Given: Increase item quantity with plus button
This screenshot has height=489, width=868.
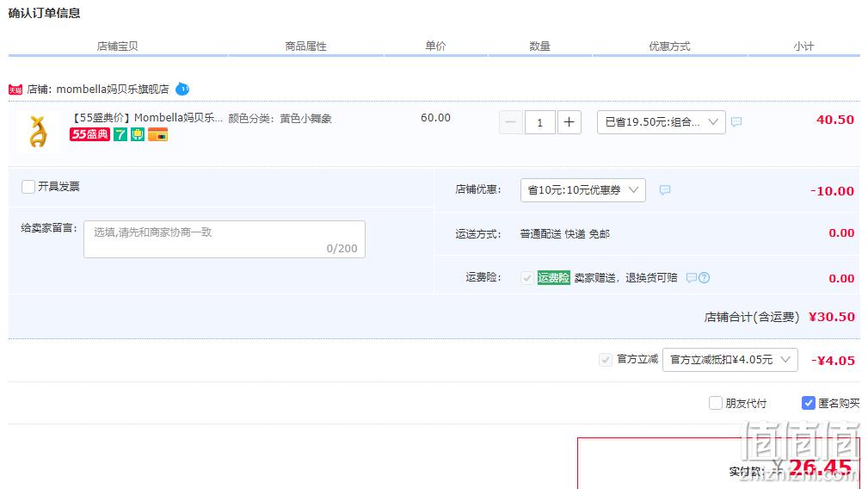Looking at the screenshot, I should 569,122.
